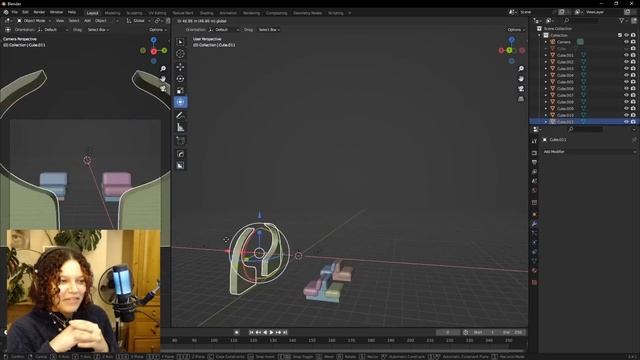Switch to Shading workspace tab
The image size is (640, 360).
tap(207, 13)
